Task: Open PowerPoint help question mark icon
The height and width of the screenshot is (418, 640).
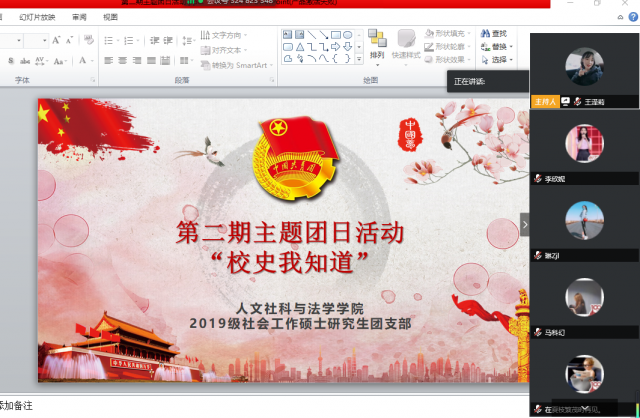Action: point(633,17)
